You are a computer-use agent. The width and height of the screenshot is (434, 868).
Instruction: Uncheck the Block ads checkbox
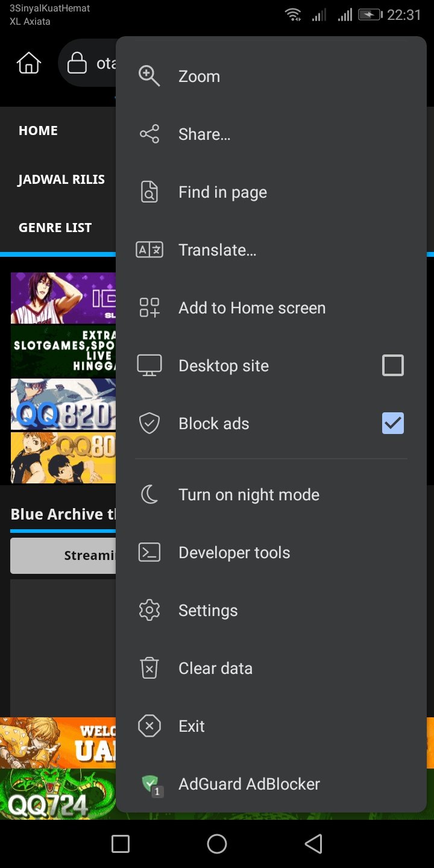pos(392,423)
